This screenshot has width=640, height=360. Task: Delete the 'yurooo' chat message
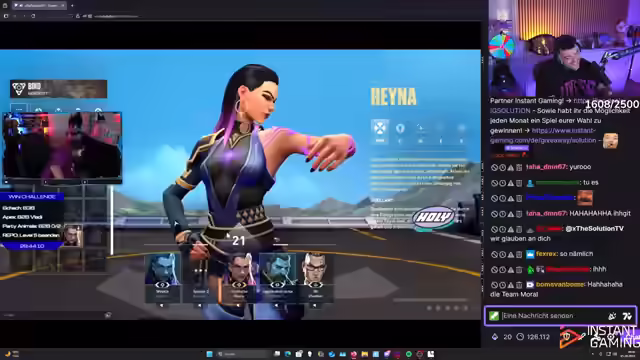[519, 167]
